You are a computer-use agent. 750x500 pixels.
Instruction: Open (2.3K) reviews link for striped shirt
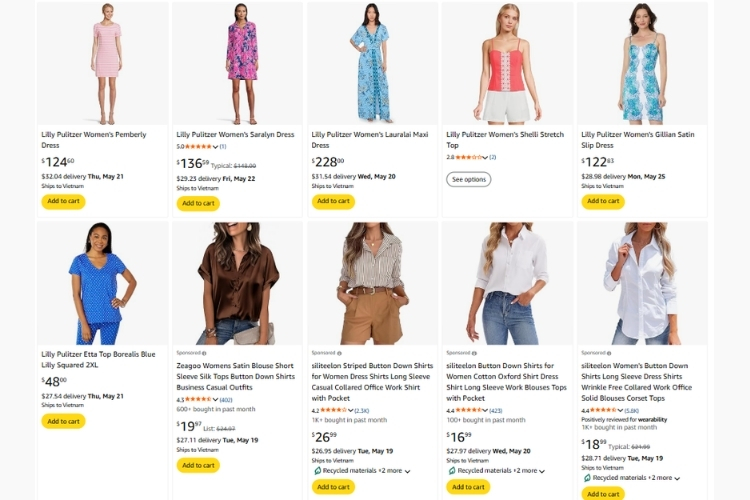click(361, 410)
